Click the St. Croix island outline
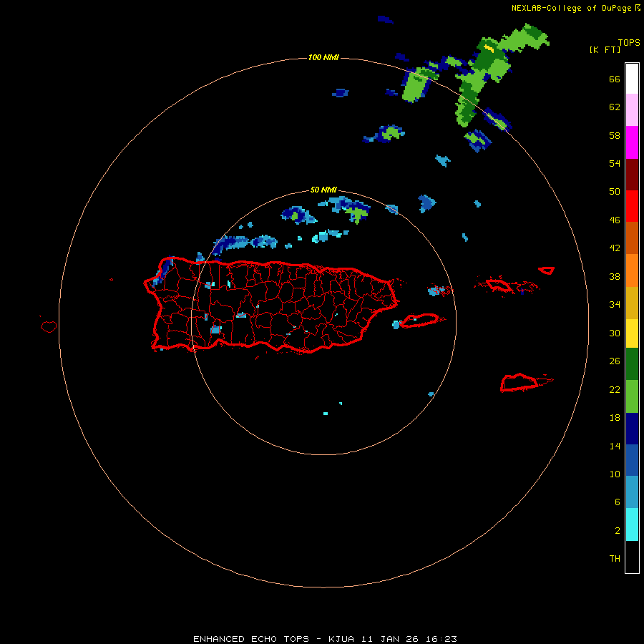Screen dimensions: 644x644 pyautogui.click(x=522, y=383)
